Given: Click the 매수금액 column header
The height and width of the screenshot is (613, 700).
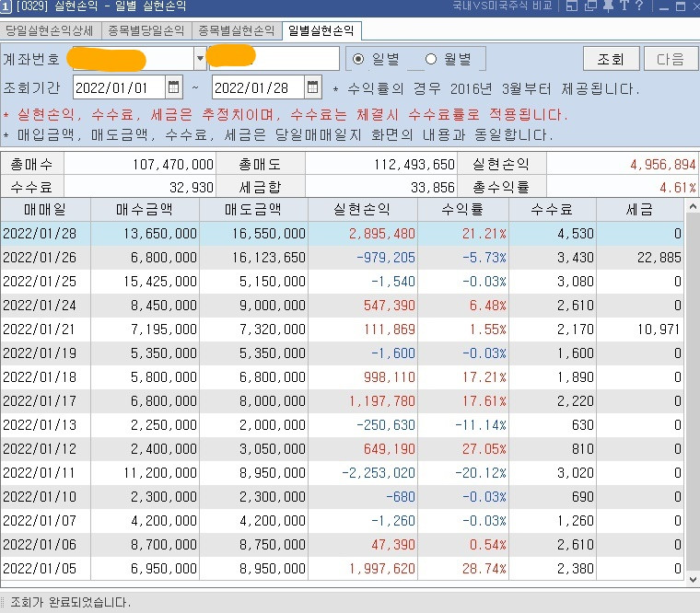Looking at the screenshot, I should [x=145, y=209].
